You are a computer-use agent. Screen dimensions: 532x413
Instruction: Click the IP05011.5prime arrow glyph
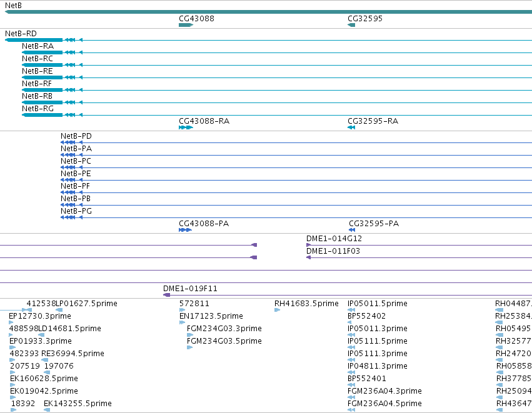click(x=351, y=310)
